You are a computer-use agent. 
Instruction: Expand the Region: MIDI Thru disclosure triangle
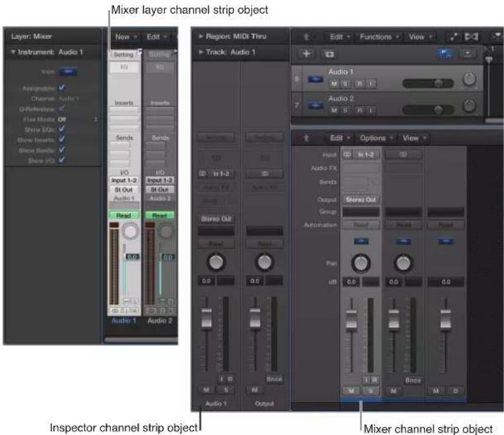click(x=201, y=36)
